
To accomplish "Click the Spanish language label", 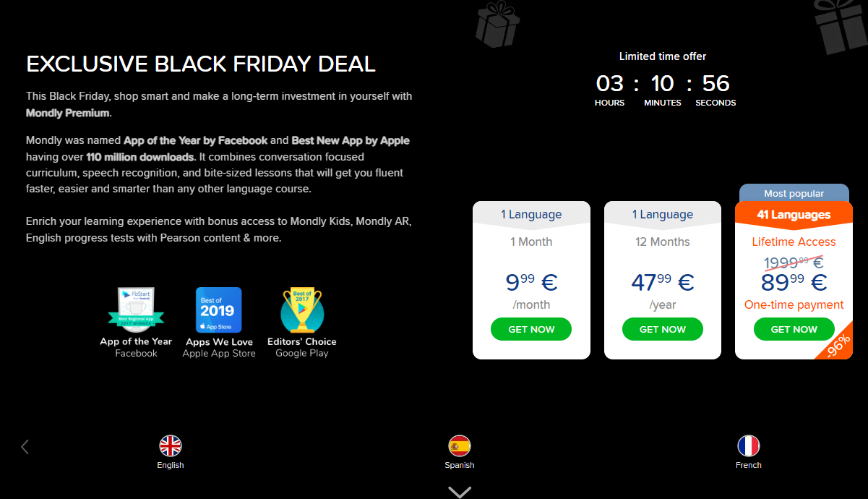I will (460, 465).
